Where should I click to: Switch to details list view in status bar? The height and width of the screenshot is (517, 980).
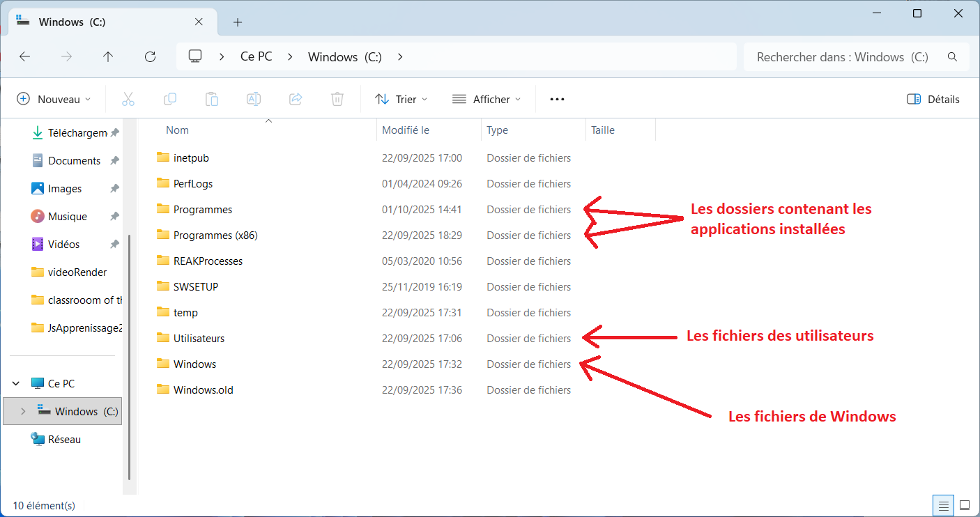[x=943, y=505]
